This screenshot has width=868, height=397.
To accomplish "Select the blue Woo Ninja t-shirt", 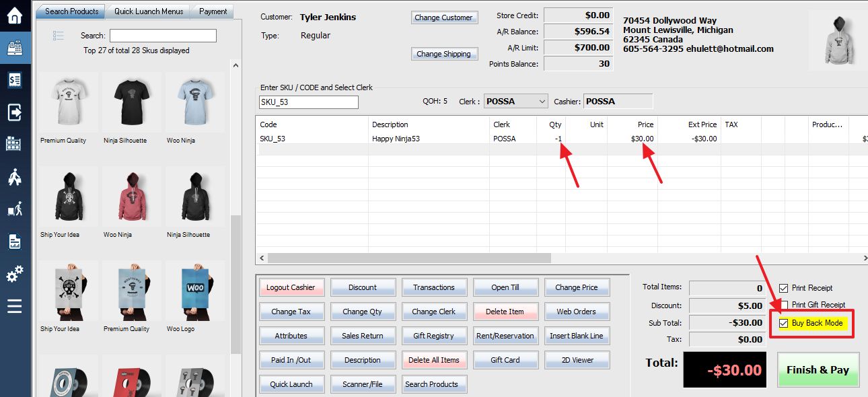I will (194, 103).
